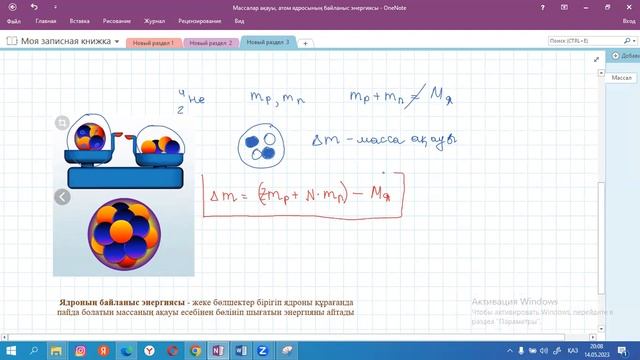Open Yandex app with red Я icon
This screenshot has width=640, height=360.
pos(104,351)
